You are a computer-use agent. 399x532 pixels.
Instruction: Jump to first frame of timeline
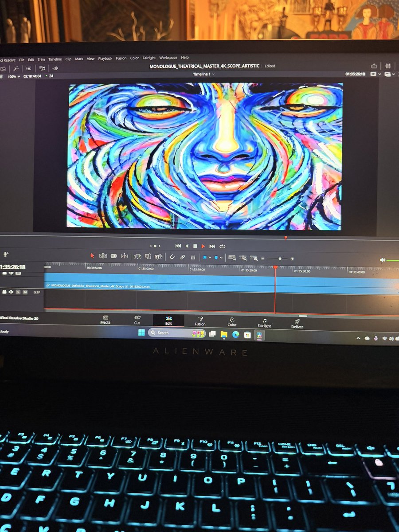click(178, 246)
